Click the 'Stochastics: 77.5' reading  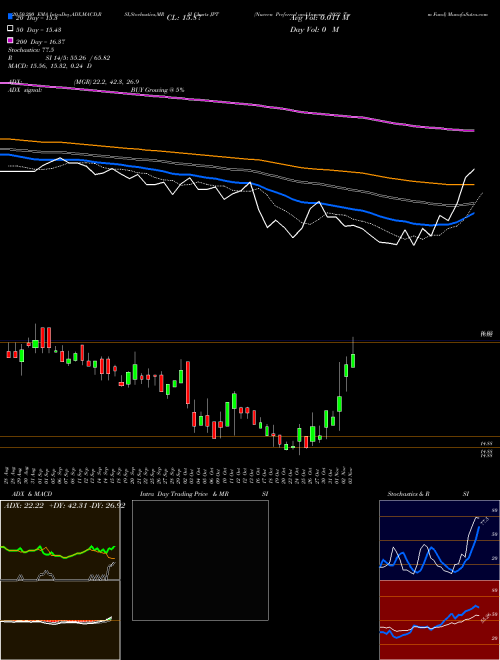(x=31, y=50)
